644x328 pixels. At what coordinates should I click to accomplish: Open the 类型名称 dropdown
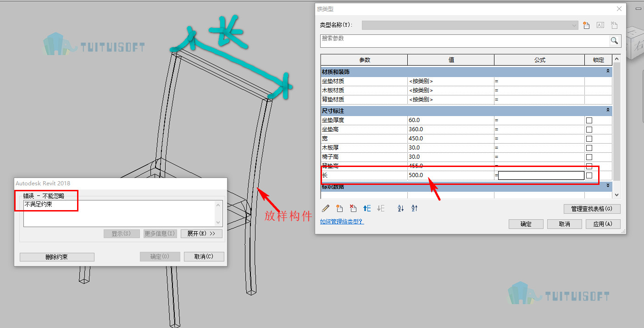470,25
